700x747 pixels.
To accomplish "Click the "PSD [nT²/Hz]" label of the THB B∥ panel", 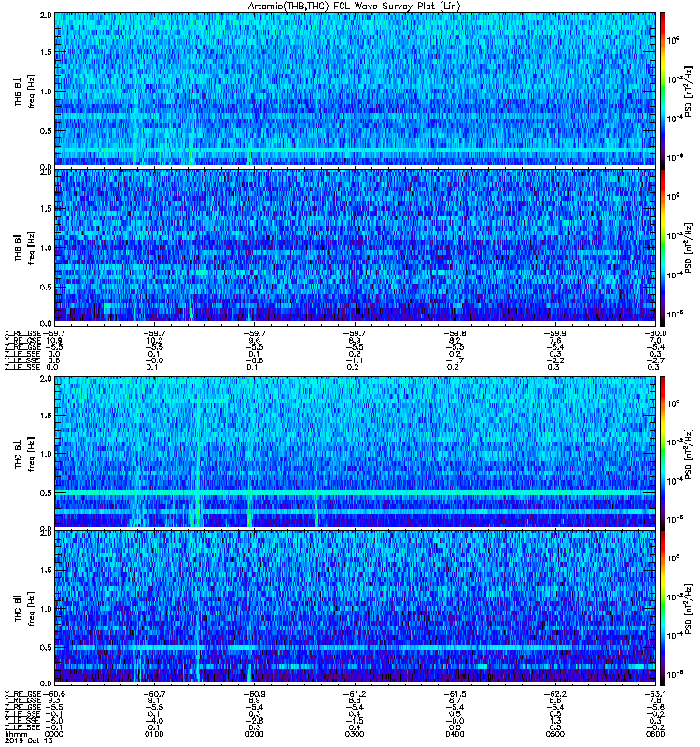I will [x=688, y=247].
